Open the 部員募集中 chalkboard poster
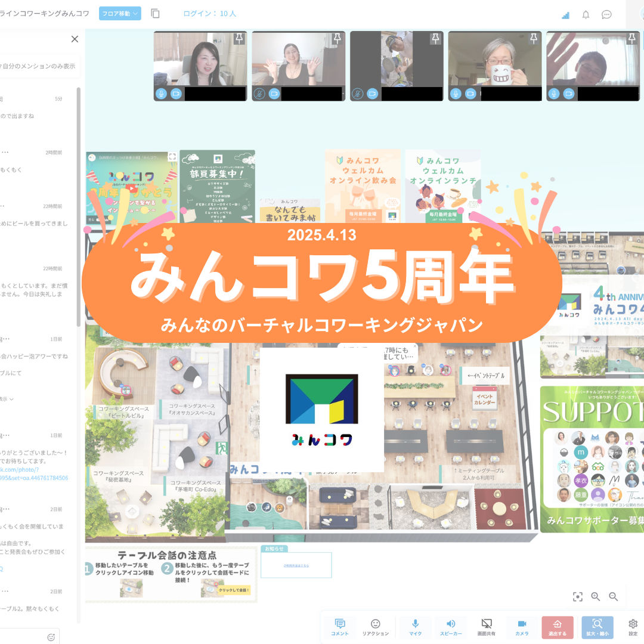 click(217, 187)
